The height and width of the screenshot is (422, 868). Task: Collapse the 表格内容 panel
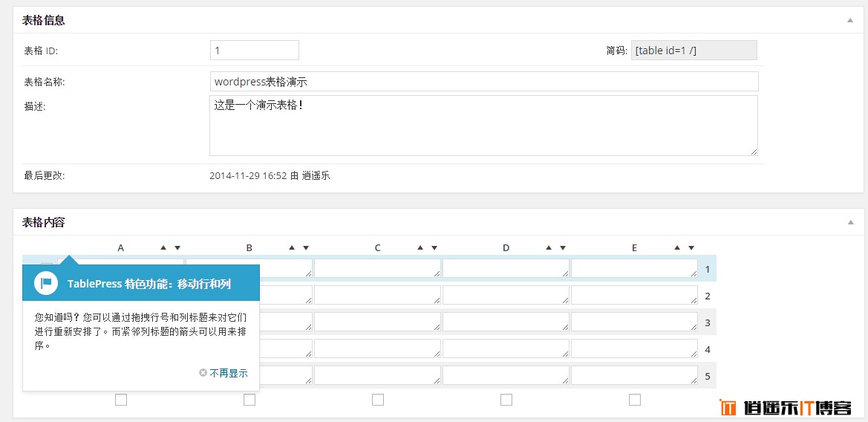click(x=849, y=222)
